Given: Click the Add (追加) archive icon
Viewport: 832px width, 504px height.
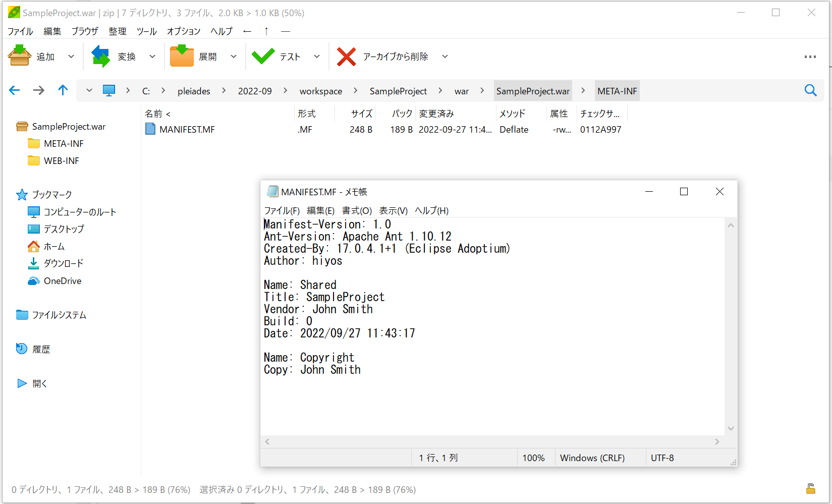Looking at the screenshot, I should coord(20,56).
